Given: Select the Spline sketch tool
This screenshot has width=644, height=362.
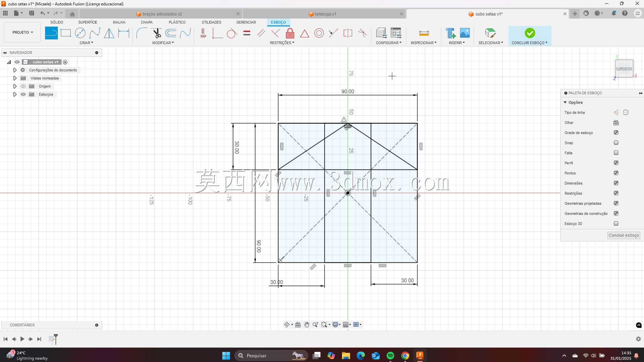Looking at the screenshot, I should (x=94, y=33).
